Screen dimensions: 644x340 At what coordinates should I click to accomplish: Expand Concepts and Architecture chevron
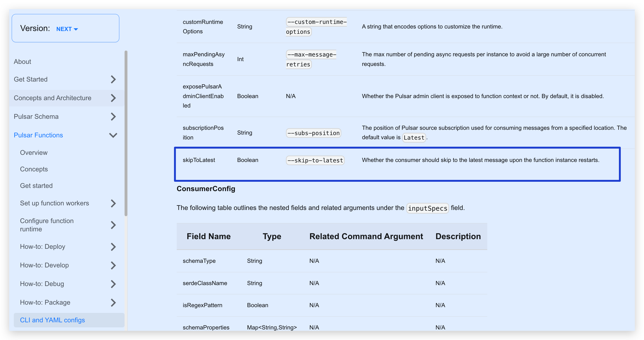pos(113,98)
